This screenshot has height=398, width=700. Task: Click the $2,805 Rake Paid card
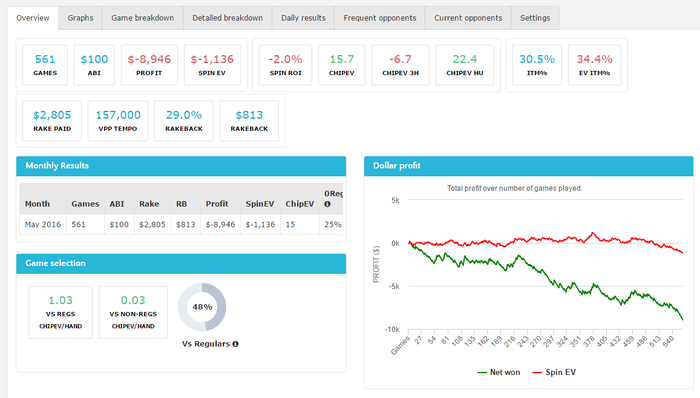coord(52,121)
